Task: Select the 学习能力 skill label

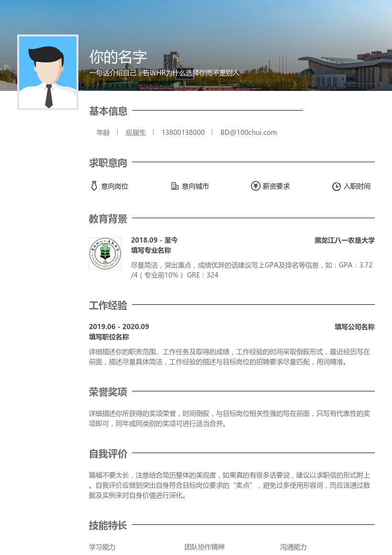Action: [102, 547]
